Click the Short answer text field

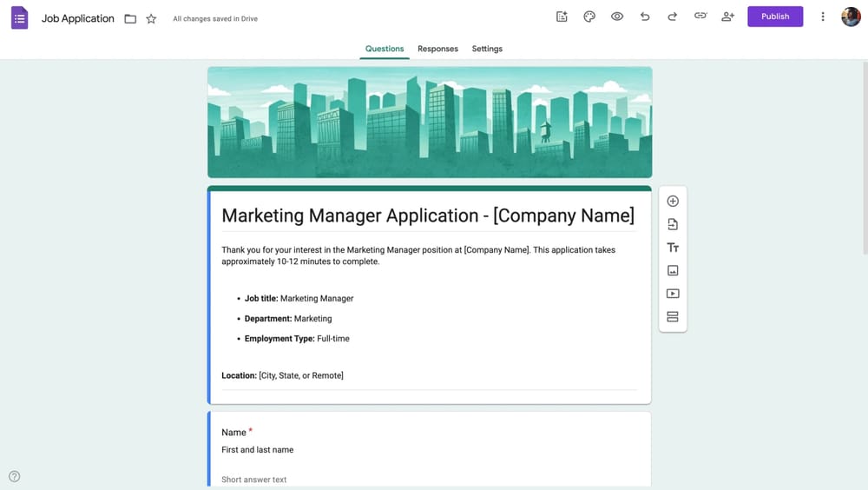coord(254,480)
